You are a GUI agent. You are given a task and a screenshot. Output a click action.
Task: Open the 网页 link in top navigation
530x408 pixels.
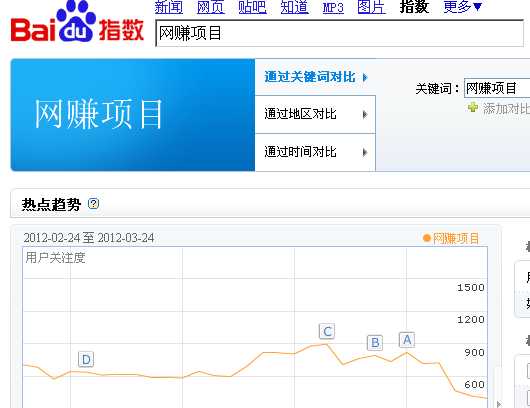(x=211, y=7)
